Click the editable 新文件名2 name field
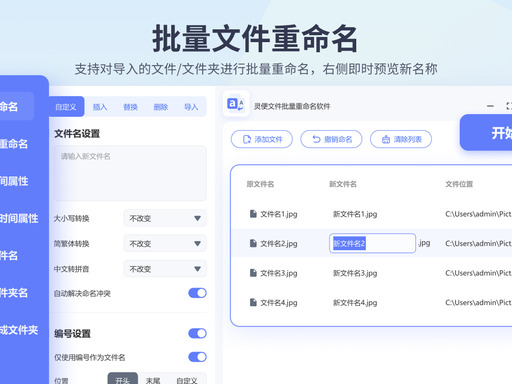 [372, 243]
